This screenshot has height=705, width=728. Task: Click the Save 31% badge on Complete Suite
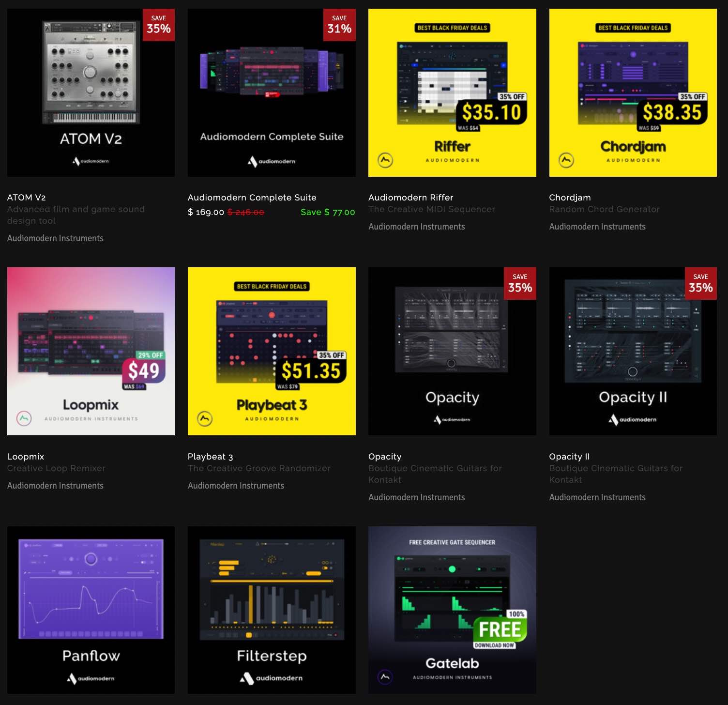click(339, 25)
